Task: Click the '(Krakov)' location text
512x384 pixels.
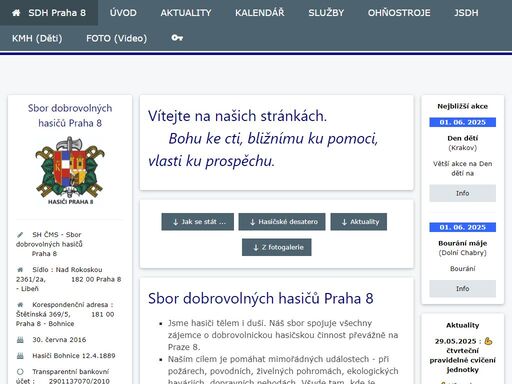Action: pyautogui.click(x=463, y=148)
